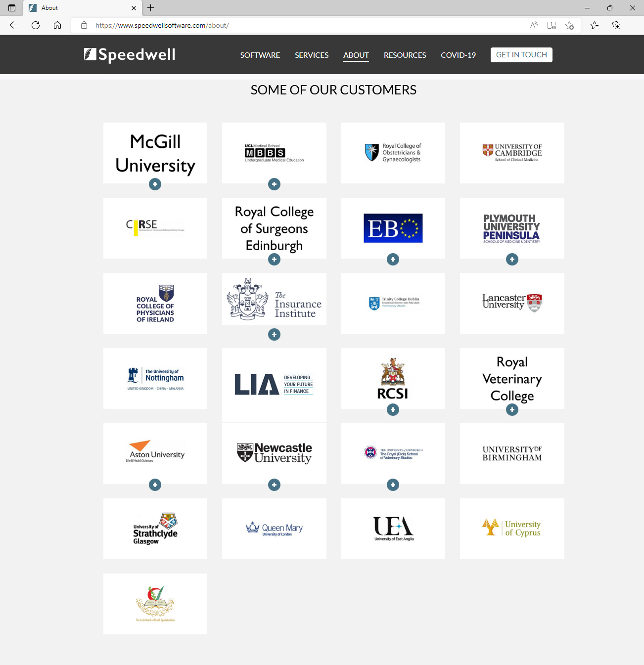Open browser Collections
This screenshot has height=665, width=644.
[616, 25]
